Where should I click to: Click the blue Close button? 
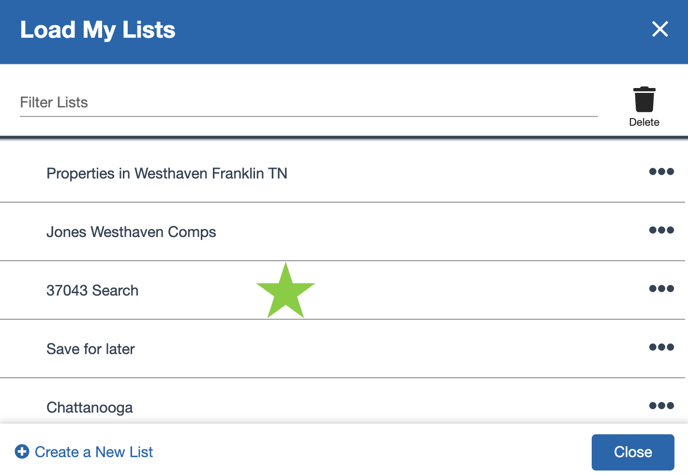(633, 452)
